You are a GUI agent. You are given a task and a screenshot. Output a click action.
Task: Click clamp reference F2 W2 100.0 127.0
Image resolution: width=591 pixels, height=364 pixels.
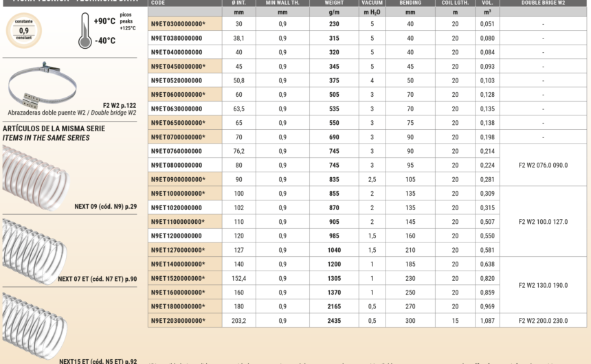(543, 222)
